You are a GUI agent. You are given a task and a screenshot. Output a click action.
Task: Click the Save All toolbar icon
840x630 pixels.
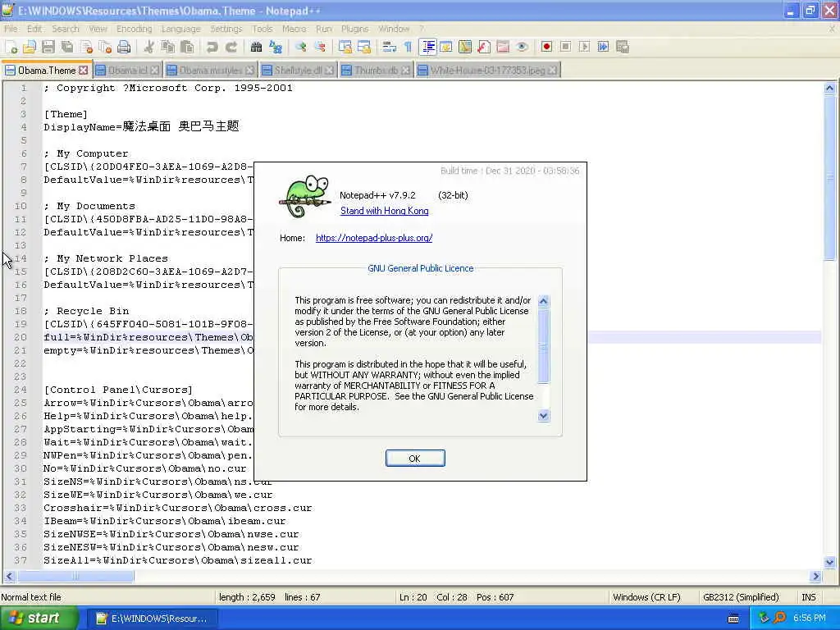(x=67, y=47)
